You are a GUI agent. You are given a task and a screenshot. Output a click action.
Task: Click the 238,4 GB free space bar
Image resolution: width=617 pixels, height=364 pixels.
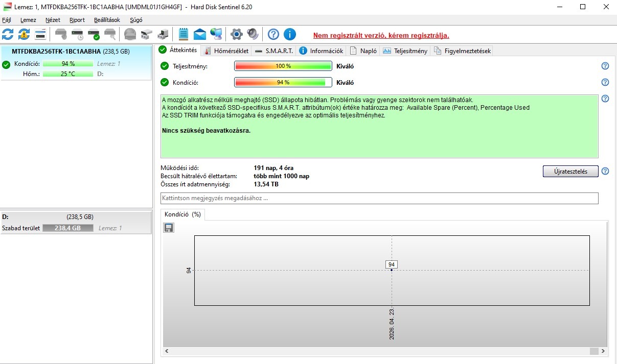[x=68, y=228]
